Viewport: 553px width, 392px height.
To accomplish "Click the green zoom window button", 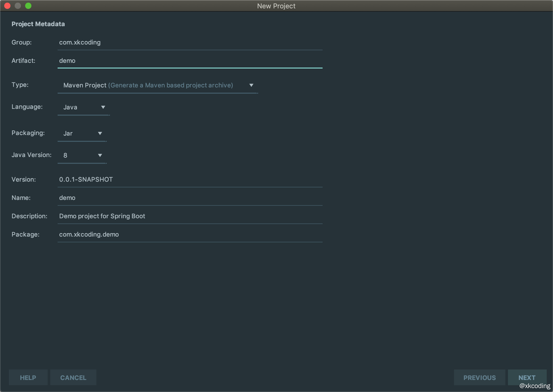I will (x=28, y=6).
